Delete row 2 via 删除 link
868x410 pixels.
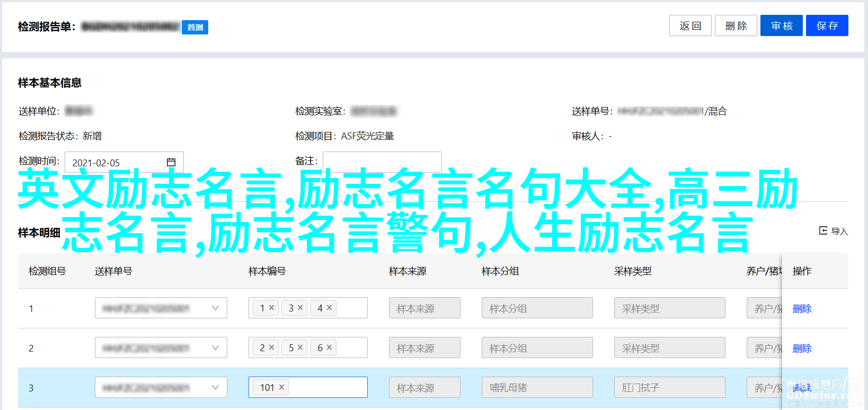pyautogui.click(x=802, y=348)
